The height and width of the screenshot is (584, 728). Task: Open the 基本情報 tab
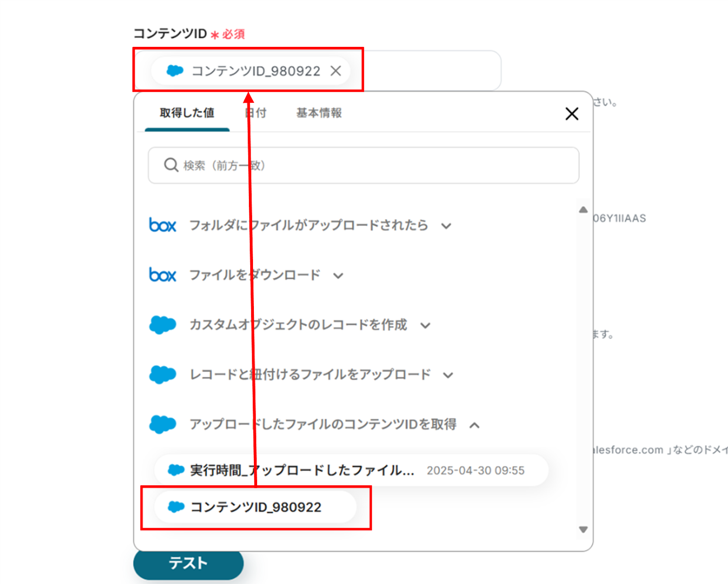pyautogui.click(x=319, y=113)
